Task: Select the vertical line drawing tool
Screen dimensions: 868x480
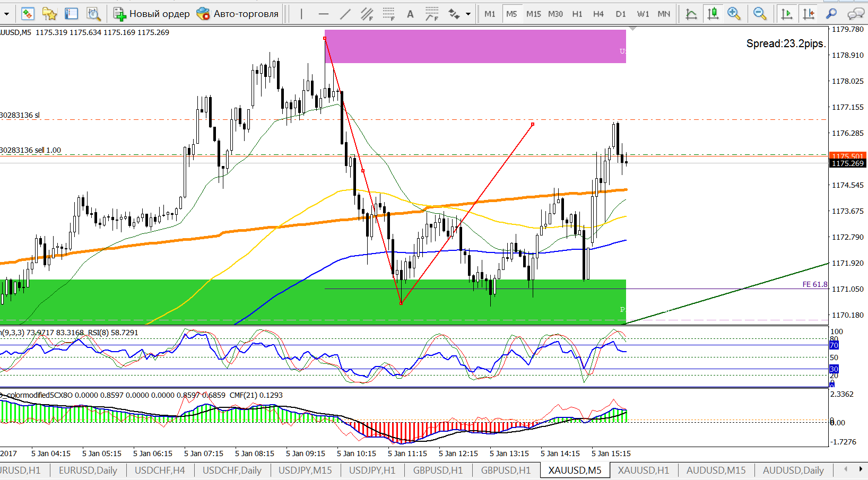Action: 301,14
